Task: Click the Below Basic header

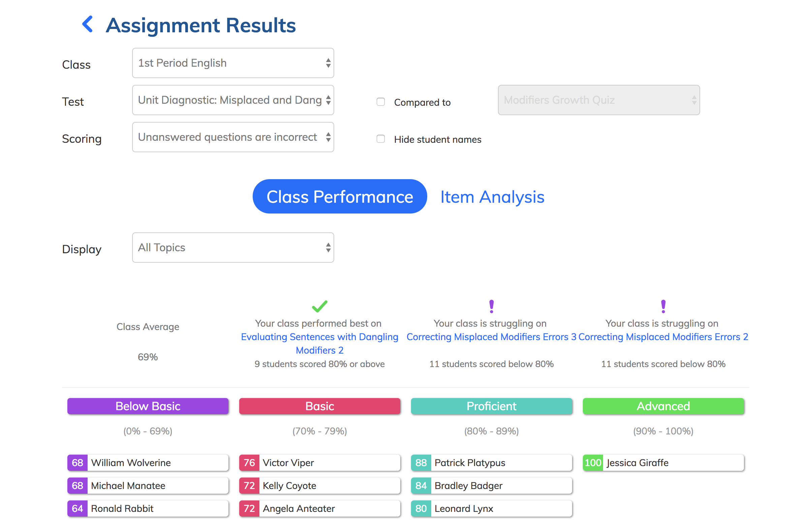Action: coord(148,406)
